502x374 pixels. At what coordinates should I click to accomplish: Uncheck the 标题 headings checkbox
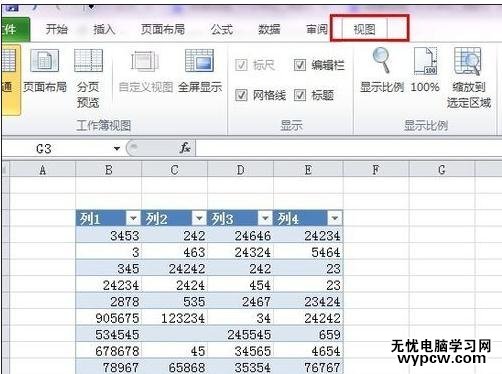click(300, 95)
